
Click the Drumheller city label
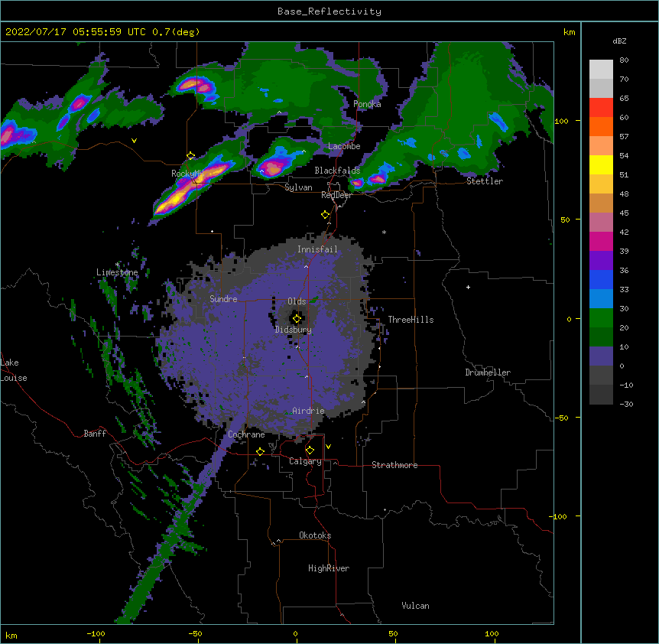(x=488, y=372)
